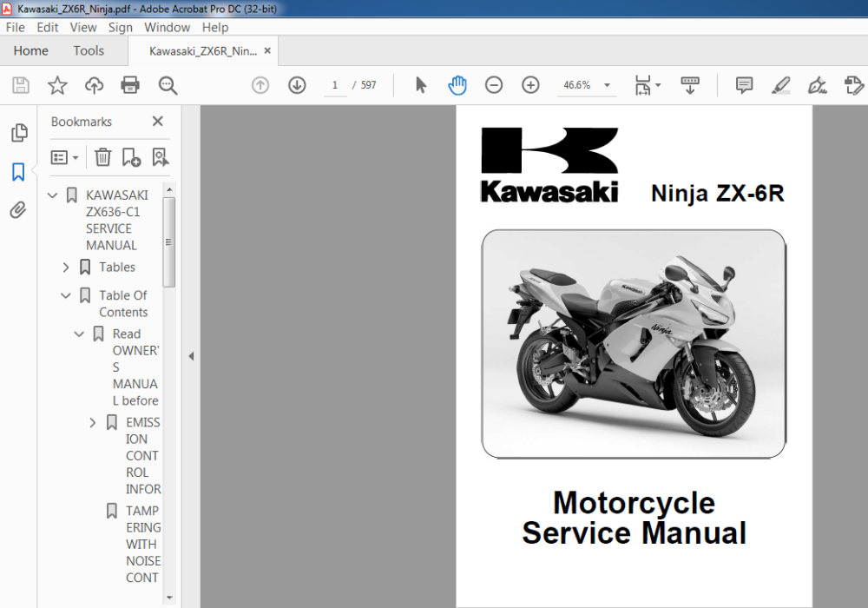Viewport: 868px width, 608px height.
Task: Switch to the Tools tab
Action: click(x=89, y=51)
